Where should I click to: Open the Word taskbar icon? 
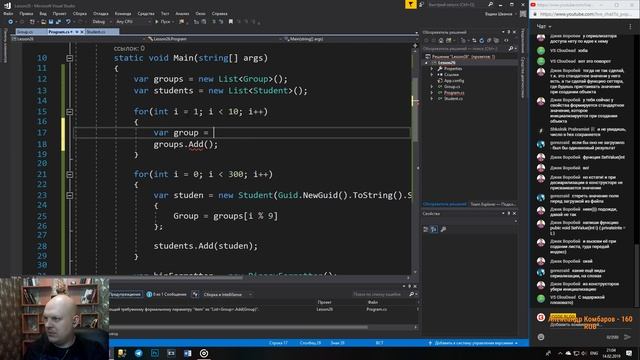coord(187,353)
